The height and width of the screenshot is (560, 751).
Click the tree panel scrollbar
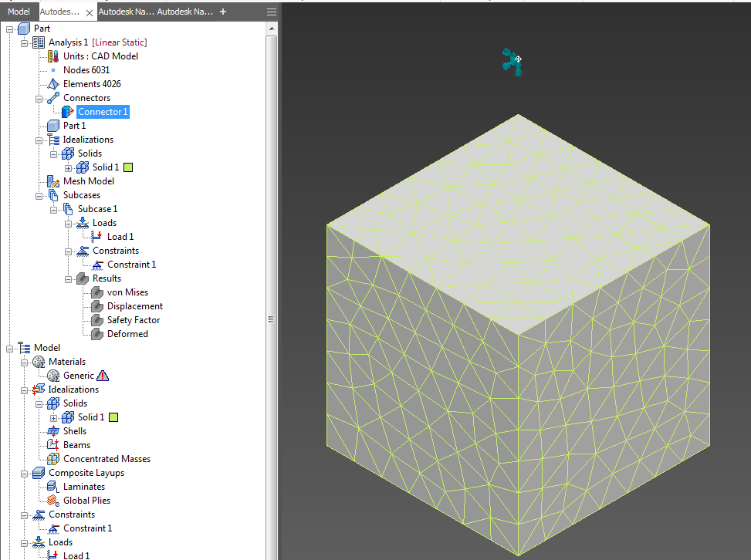coord(269,319)
